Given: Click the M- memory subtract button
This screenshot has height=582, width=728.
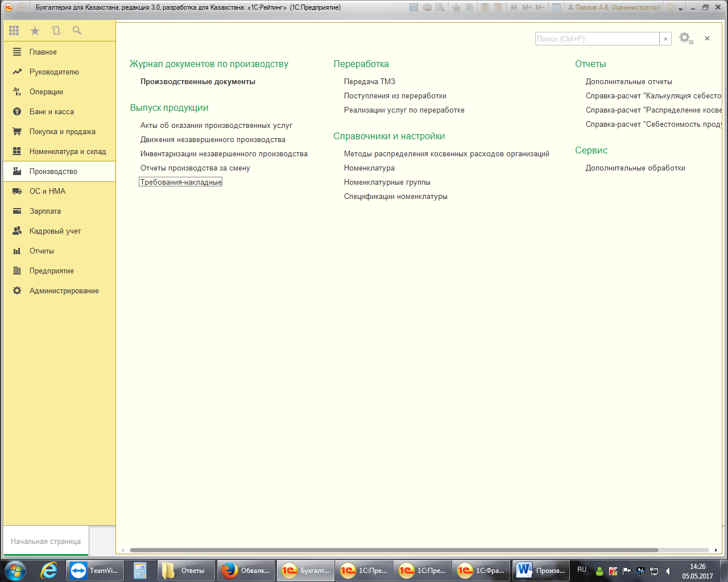Looking at the screenshot, I should click(540, 7).
